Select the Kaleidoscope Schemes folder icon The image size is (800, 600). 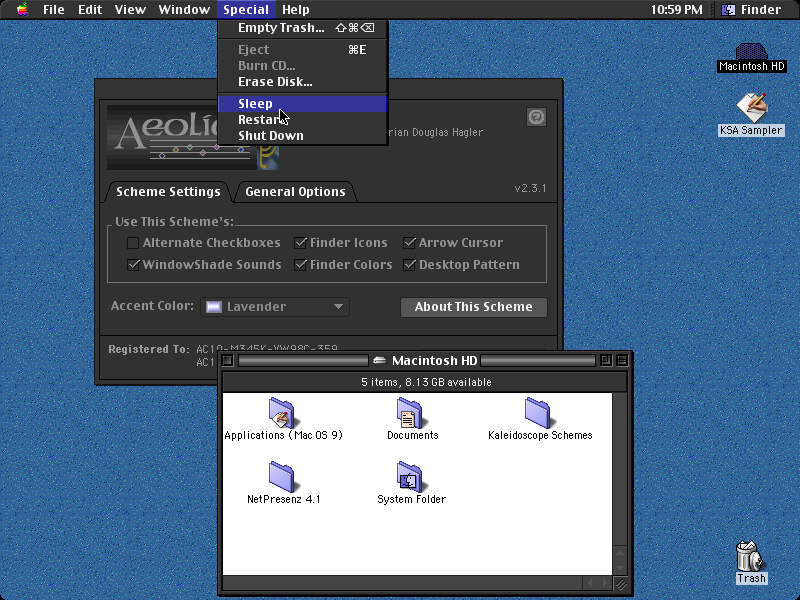point(539,412)
